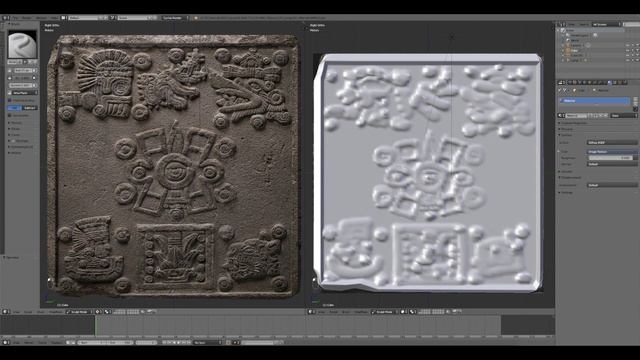Click the Blender logo icon in header

196,18
